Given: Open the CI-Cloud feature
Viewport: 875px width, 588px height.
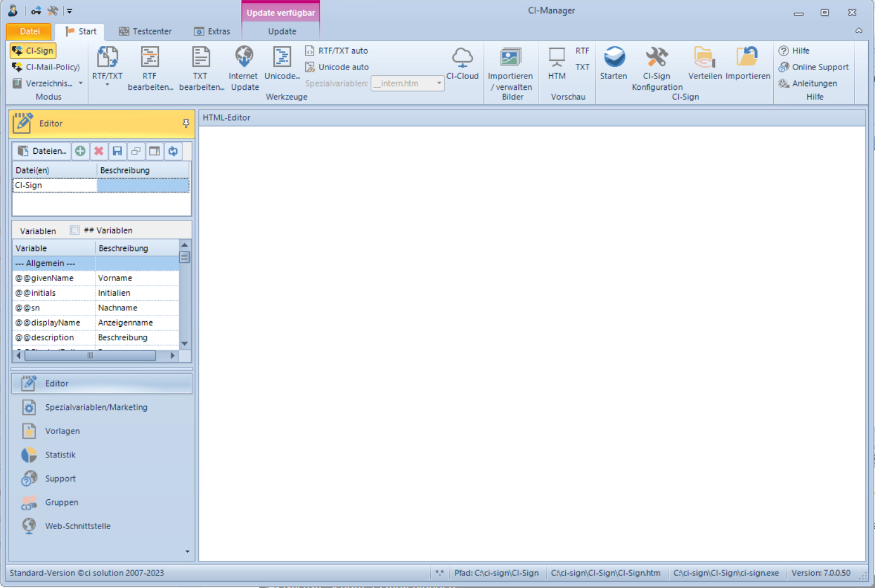Looking at the screenshot, I should pos(462,62).
